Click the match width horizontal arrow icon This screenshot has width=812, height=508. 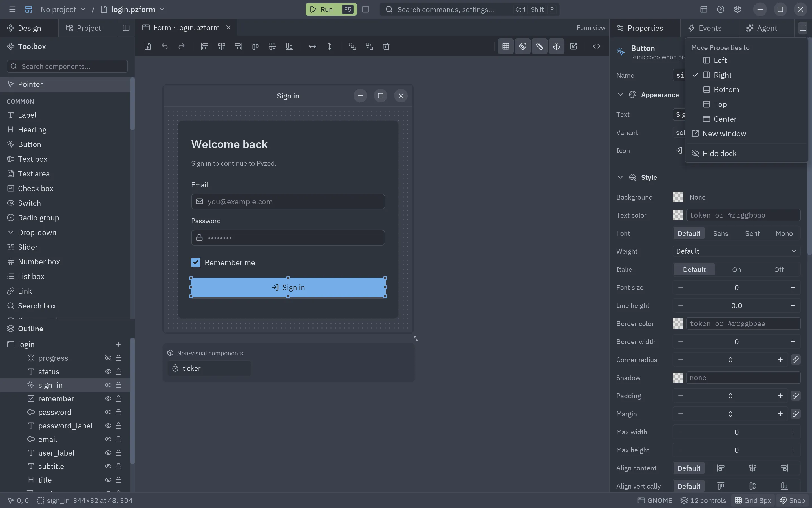click(x=312, y=46)
